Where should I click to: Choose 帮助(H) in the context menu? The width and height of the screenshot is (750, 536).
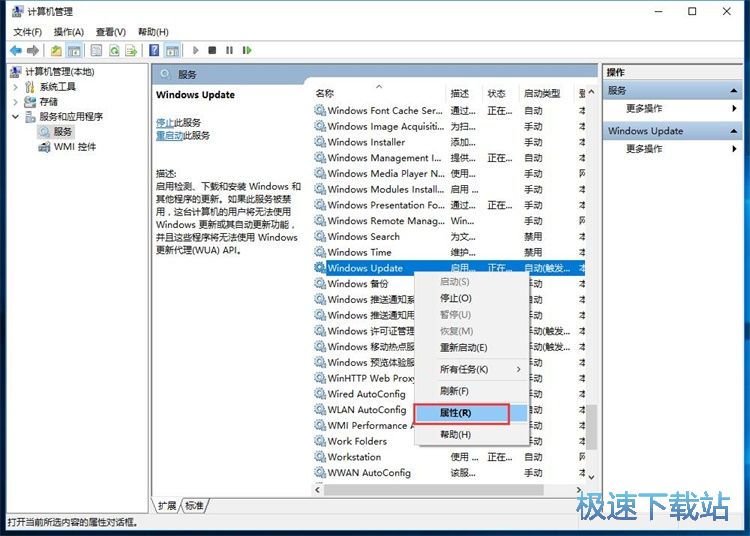coord(471,435)
